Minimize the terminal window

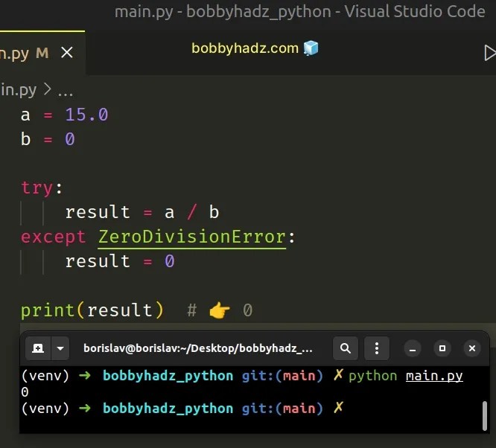point(413,348)
